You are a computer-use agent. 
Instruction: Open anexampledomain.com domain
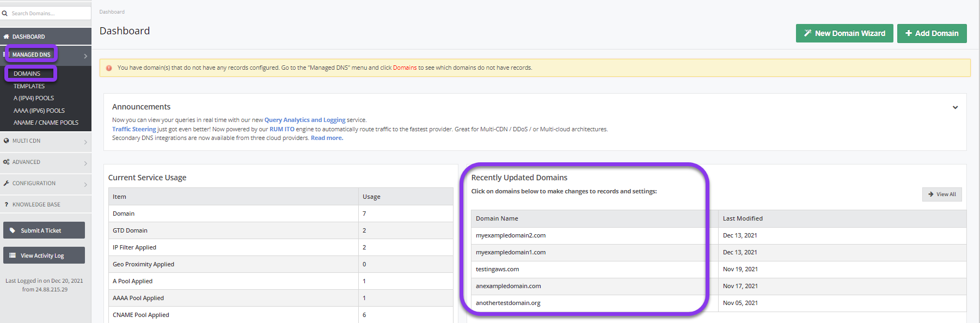[509, 286]
